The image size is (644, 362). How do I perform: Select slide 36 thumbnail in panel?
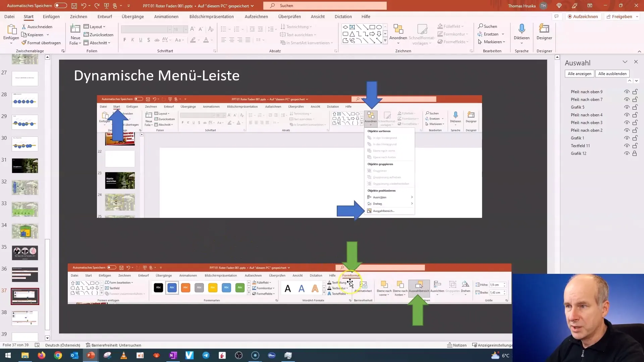coord(24,275)
